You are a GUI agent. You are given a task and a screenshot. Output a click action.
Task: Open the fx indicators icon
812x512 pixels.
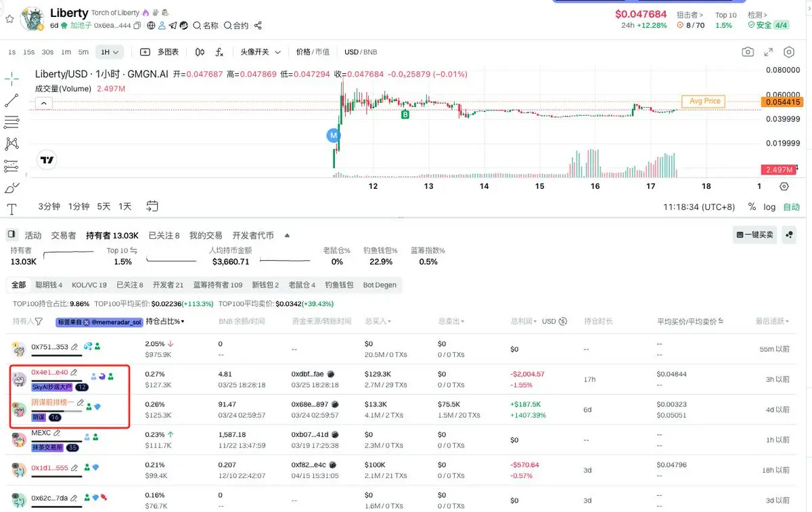tap(219, 52)
